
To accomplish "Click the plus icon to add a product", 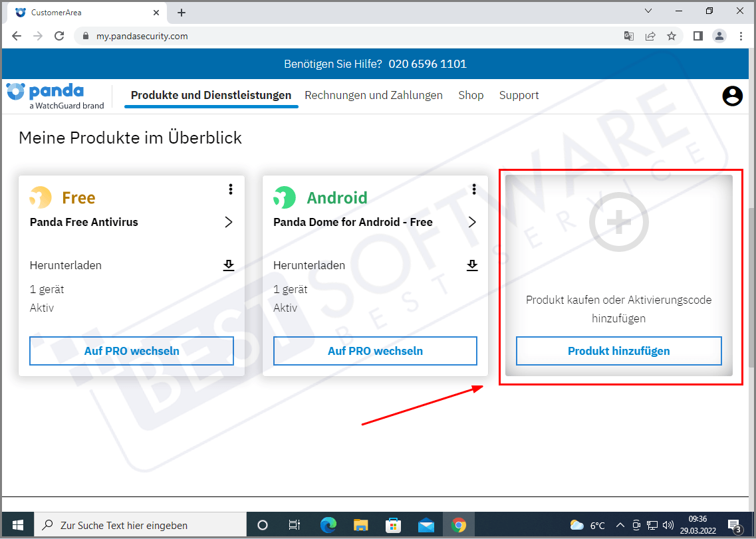I will pyautogui.click(x=618, y=223).
